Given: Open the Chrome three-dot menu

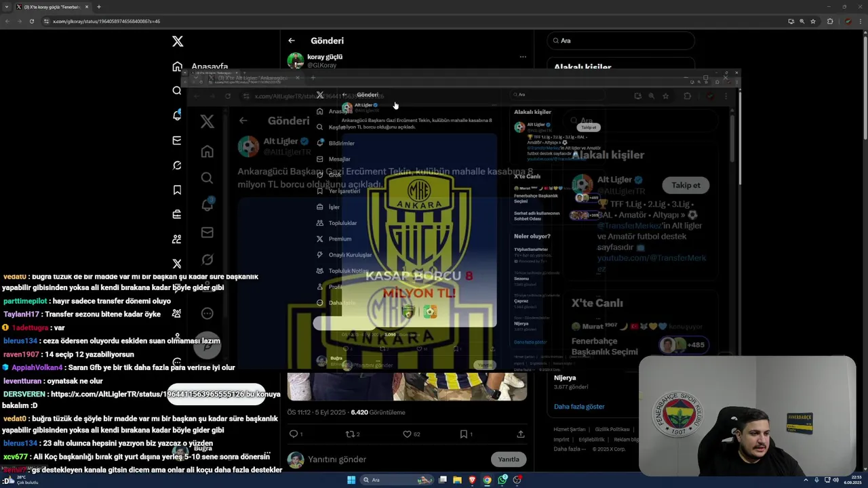Looking at the screenshot, I should (x=861, y=21).
